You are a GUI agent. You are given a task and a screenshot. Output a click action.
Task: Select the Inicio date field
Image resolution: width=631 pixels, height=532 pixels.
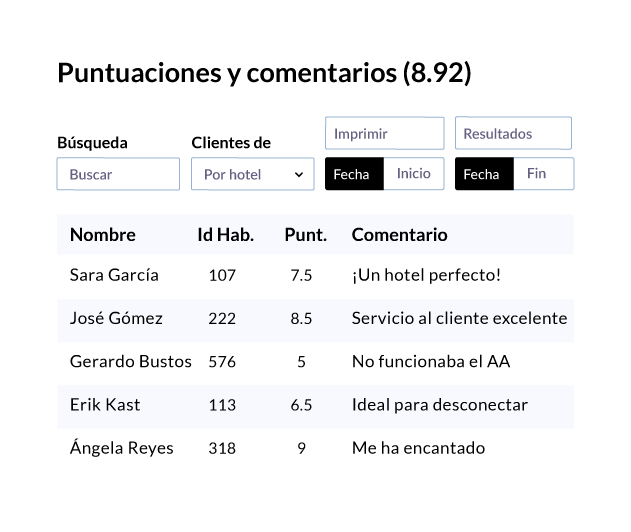point(414,173)
